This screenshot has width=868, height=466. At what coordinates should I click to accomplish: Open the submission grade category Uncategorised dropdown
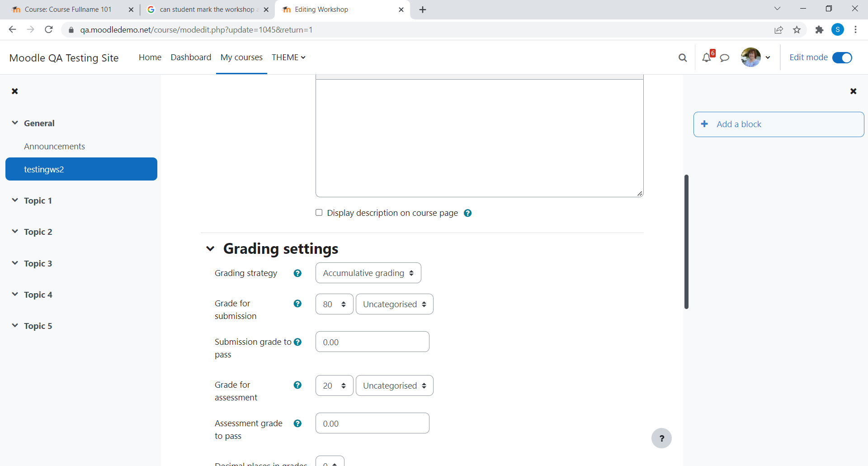[394, 304]
